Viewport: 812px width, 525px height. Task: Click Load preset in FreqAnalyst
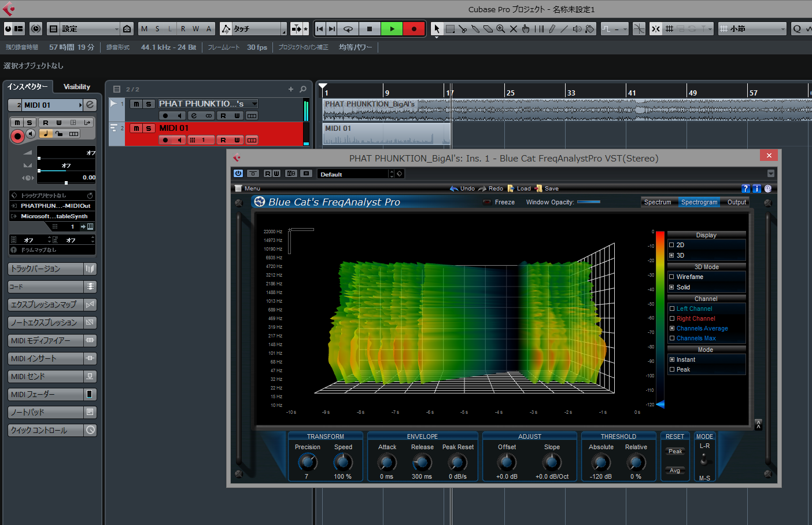519,189
